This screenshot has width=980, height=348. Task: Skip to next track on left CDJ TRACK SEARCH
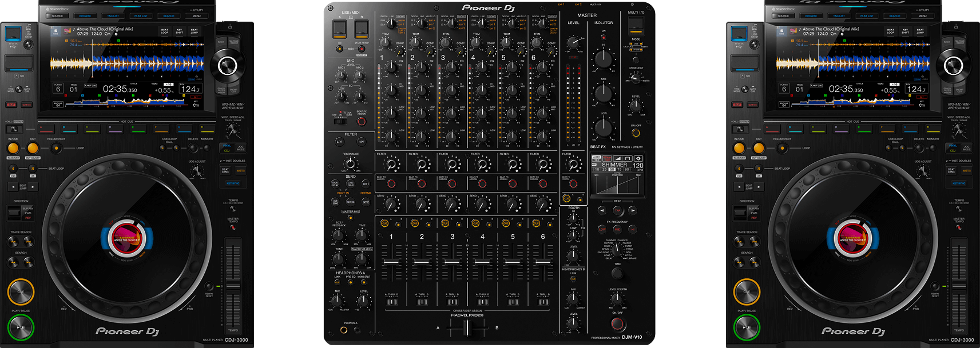tap(28, 242)
